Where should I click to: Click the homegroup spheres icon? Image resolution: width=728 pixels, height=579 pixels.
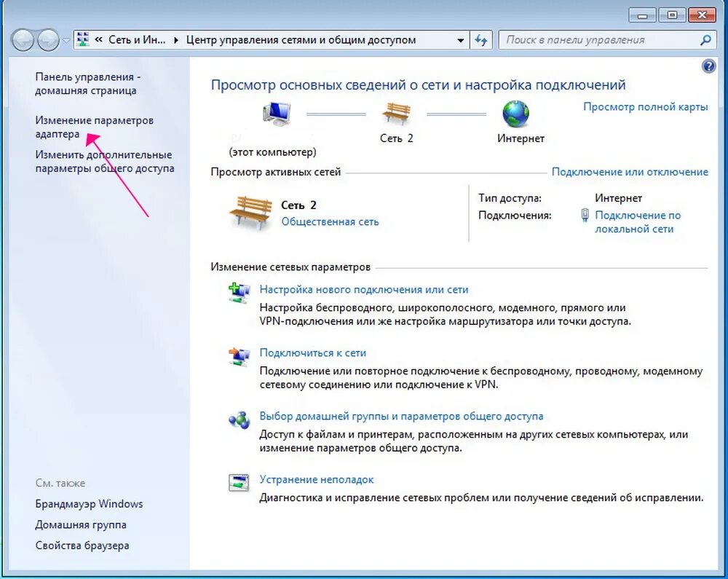(x=239, y=420)
